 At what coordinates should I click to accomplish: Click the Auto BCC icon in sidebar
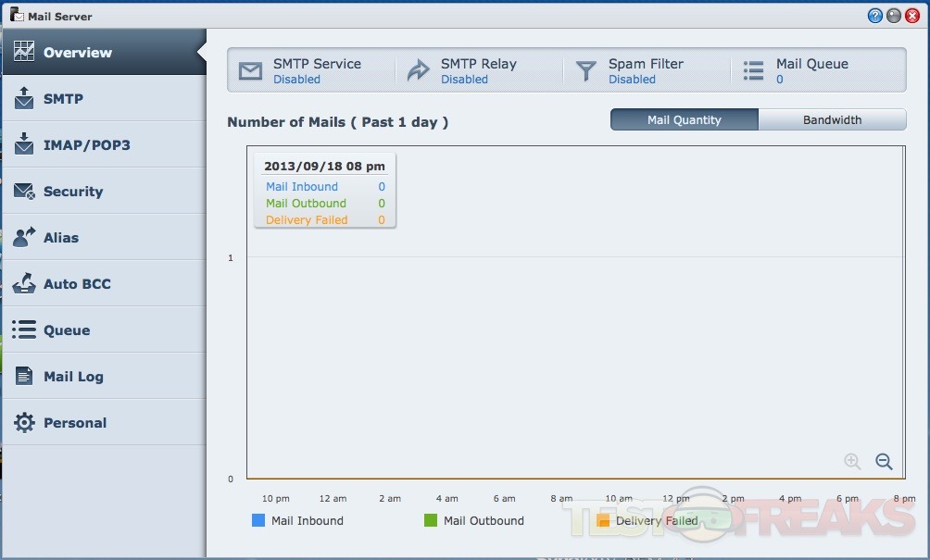click(25, 284)
